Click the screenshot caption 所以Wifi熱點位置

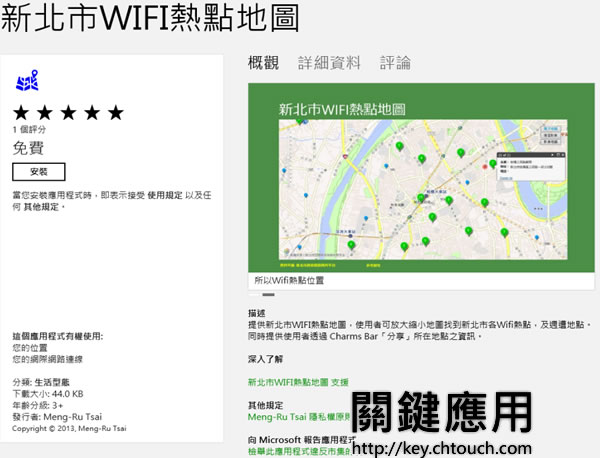click(x=289, y=280)
